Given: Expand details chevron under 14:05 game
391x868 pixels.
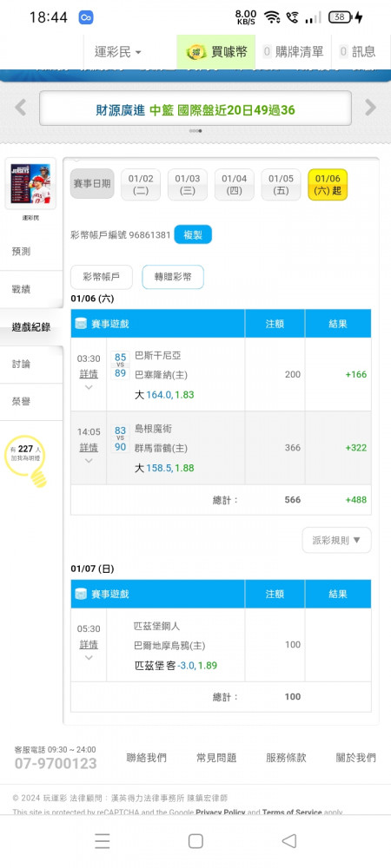Looking at the screenshot, I should click(x=89, y=461).
